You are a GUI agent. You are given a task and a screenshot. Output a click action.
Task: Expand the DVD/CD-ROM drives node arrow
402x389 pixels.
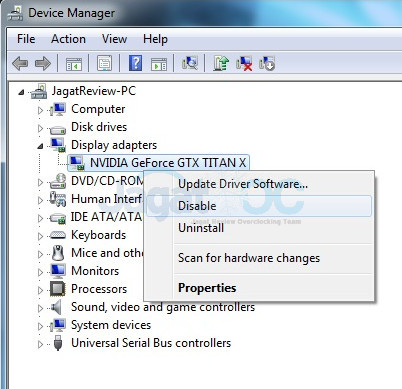(40, 182)
